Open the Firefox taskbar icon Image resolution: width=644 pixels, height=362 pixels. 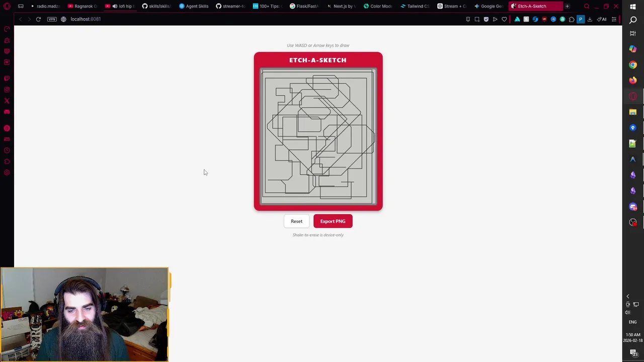click(633, 80)
